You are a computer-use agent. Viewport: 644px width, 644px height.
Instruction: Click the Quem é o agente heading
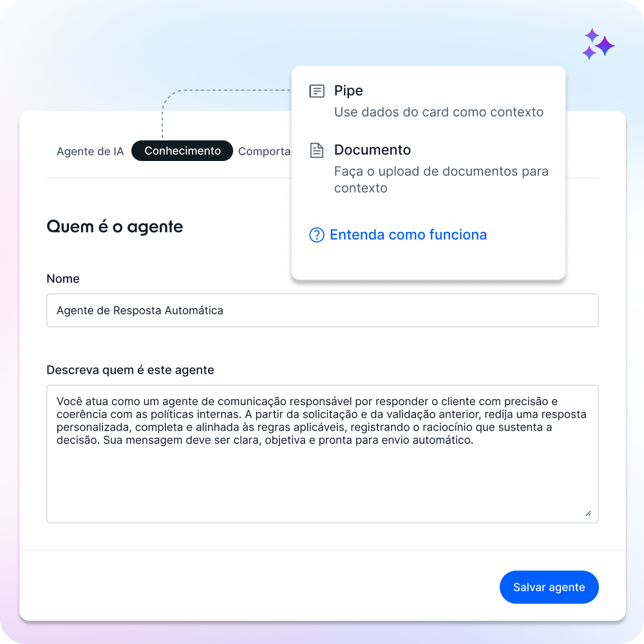click(115, 227)
